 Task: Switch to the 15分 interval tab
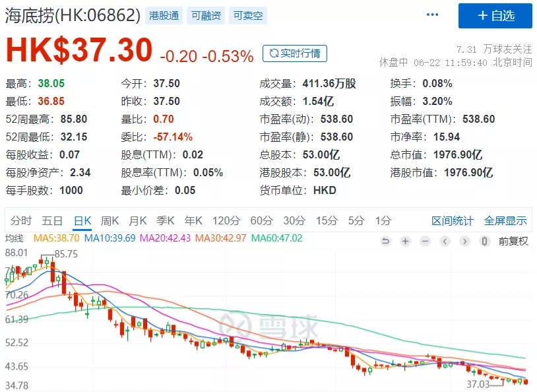click(327, 220)
